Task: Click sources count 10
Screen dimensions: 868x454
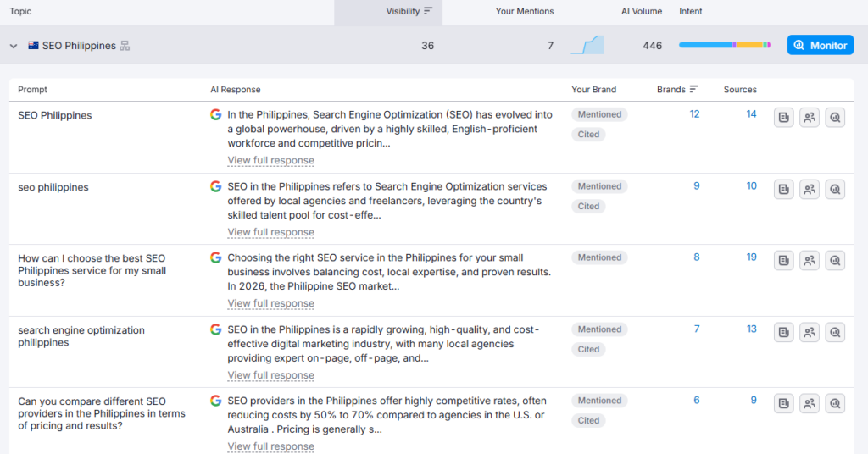Action: (x=751, y=185)
